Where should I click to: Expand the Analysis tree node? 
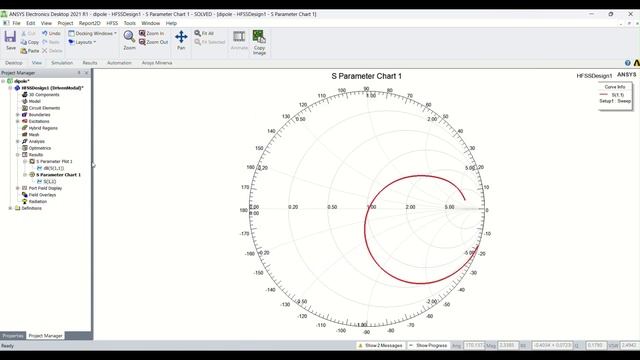[x=18, y=141]
